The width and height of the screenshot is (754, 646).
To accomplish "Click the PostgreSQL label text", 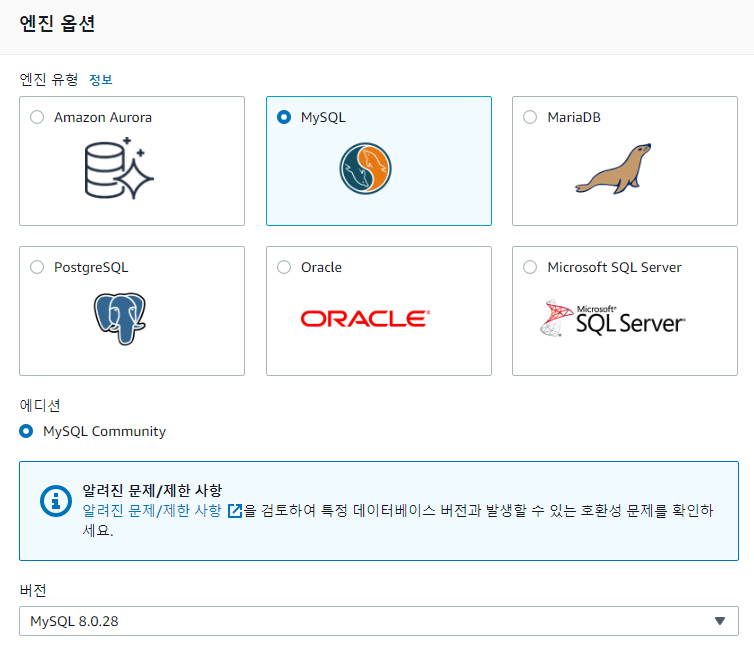I will click(x=91, y=267).
